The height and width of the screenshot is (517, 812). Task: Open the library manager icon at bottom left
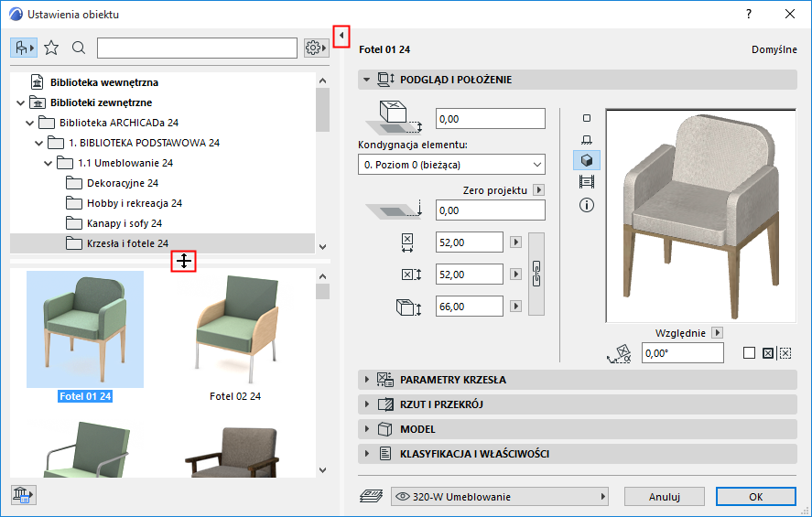click(23, 495)
